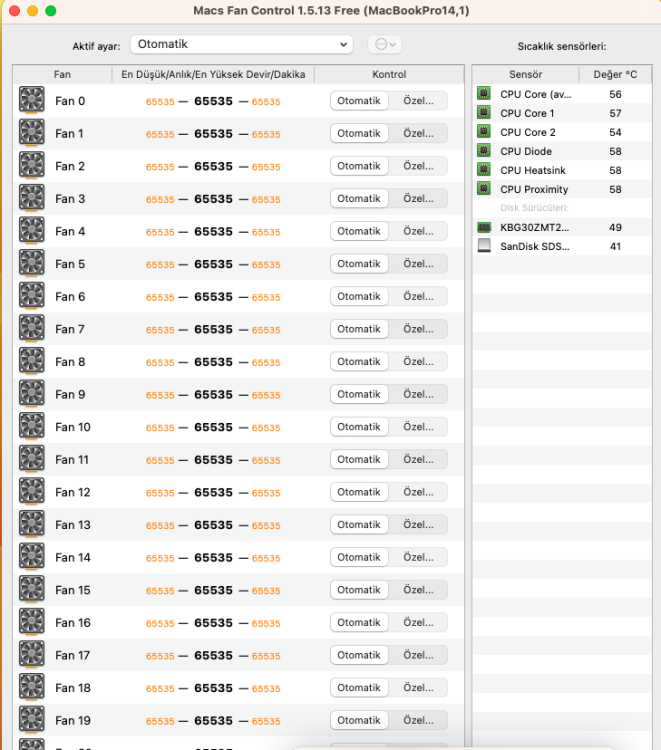661x750 pixels.
Task: Click the Fan 15 fan icon
Action: [x=32, y=589]
